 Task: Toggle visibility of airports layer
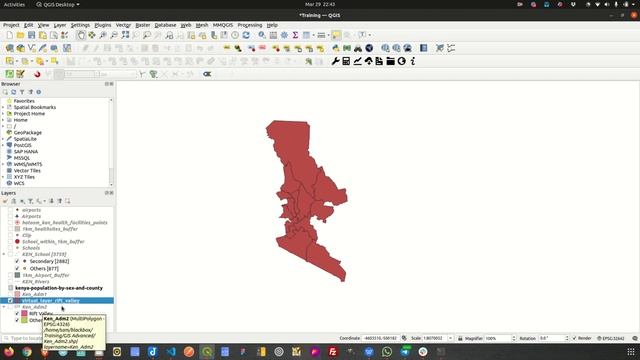point(11,210)
